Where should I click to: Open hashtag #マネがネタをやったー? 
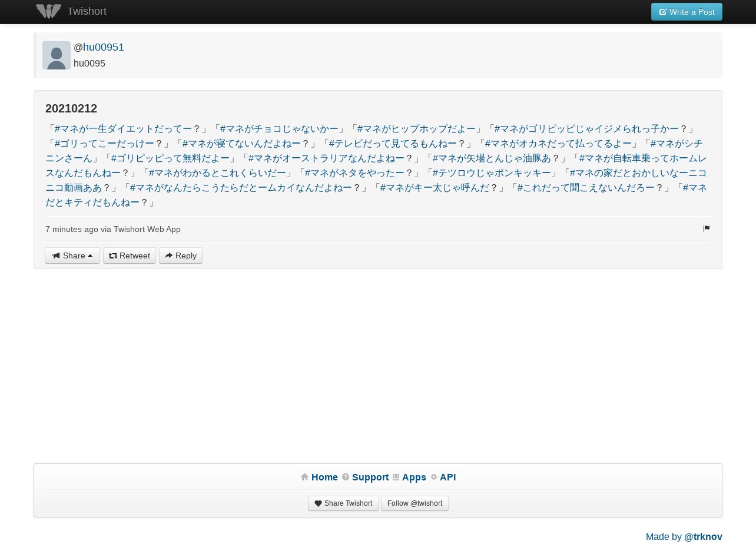click(354, 173)
